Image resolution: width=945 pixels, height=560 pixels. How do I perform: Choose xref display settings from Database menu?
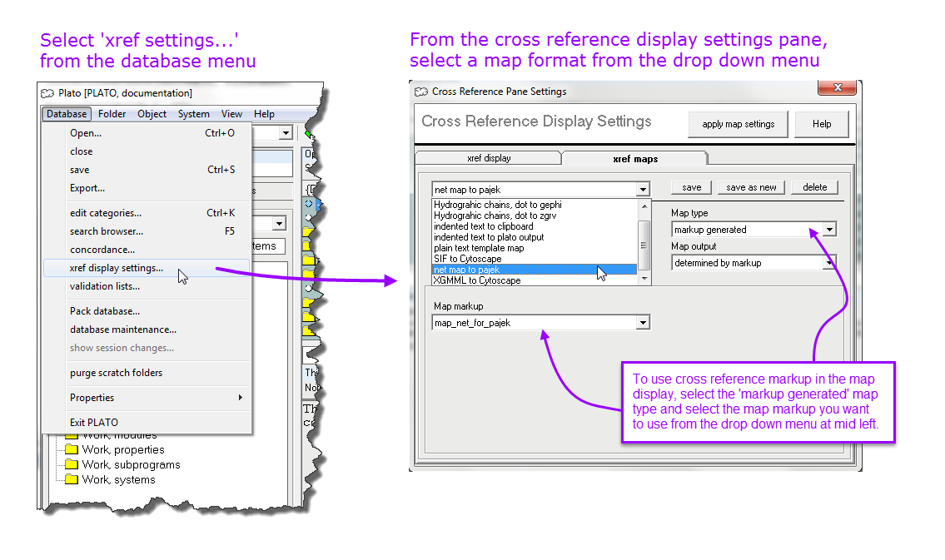click(117, 268)
